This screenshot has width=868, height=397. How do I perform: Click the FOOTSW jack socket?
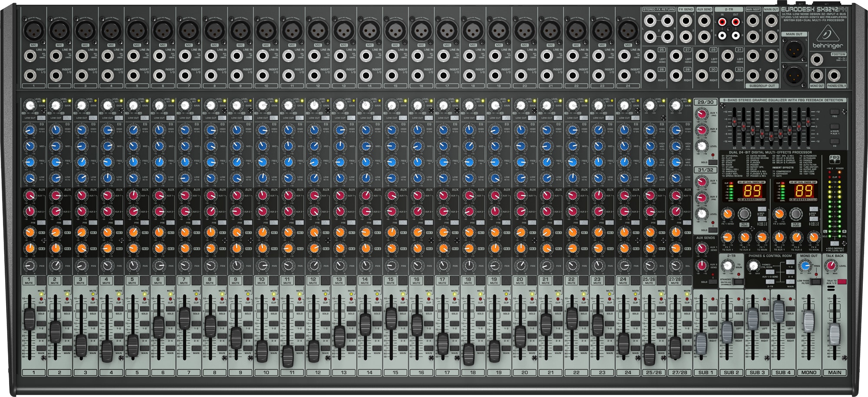(818, 60)
